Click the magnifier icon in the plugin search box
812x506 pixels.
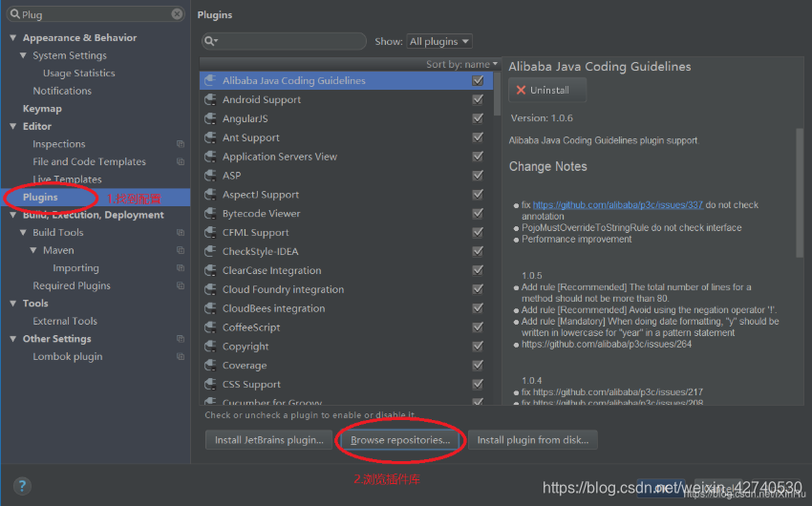[x=211, y=41]
